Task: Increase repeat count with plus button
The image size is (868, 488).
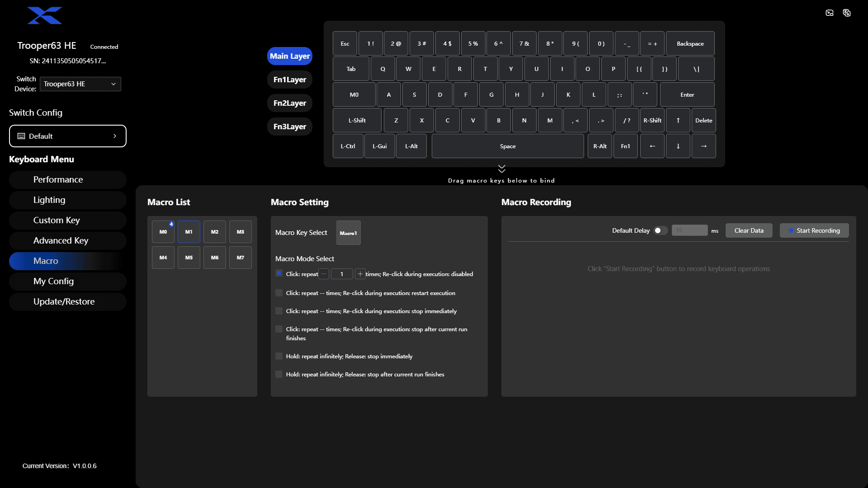Action: click(x=360, y=274)
